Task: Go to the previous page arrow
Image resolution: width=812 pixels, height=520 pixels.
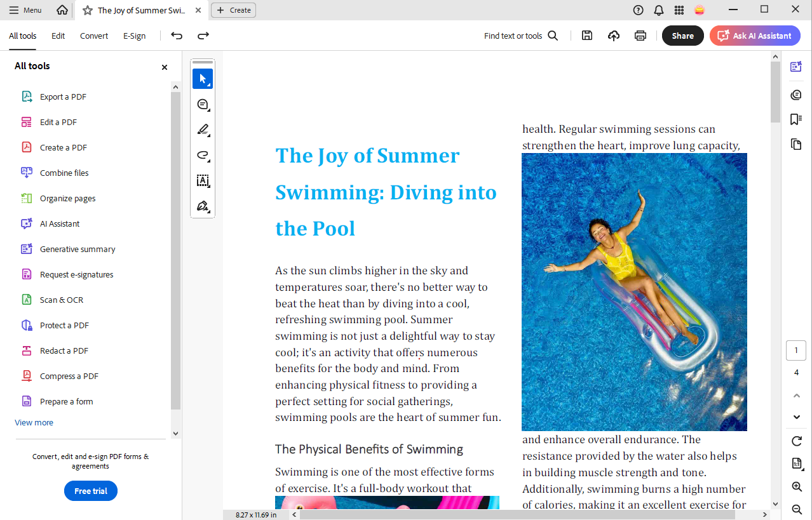Action: (797, 396)
